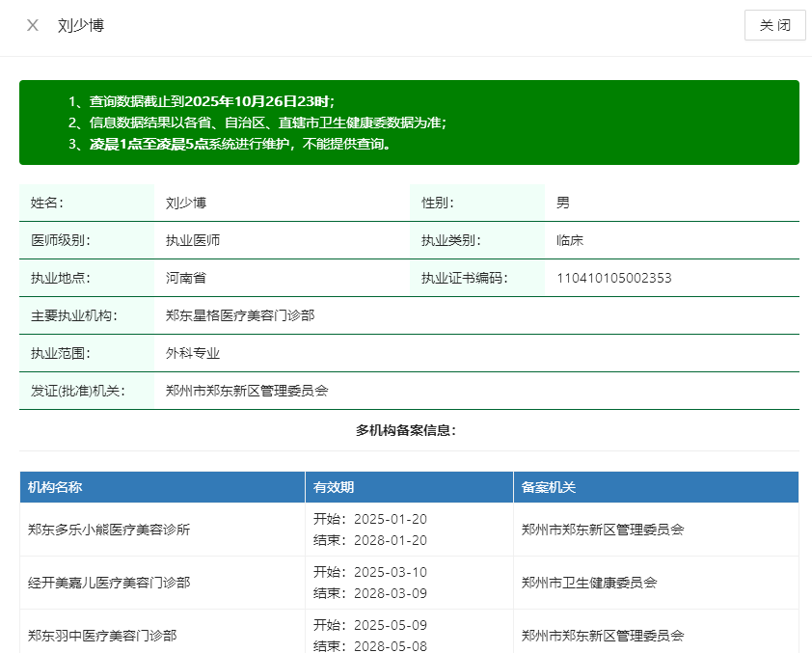
Task: Click the 河南省 practice location value
Action: click(x=186, y=278)
